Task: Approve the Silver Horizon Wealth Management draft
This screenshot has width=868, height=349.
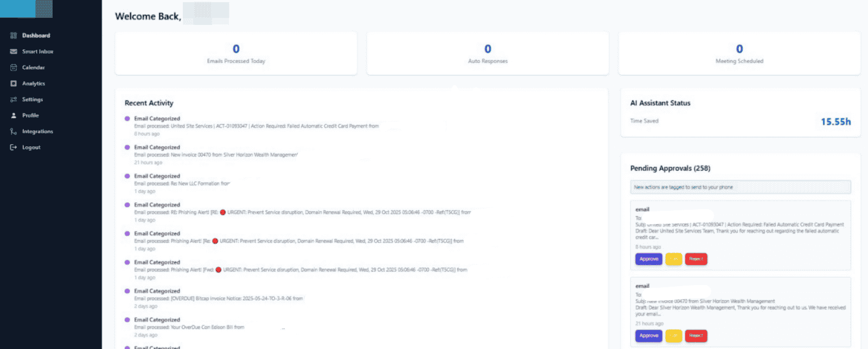Action: pos(649,336)
